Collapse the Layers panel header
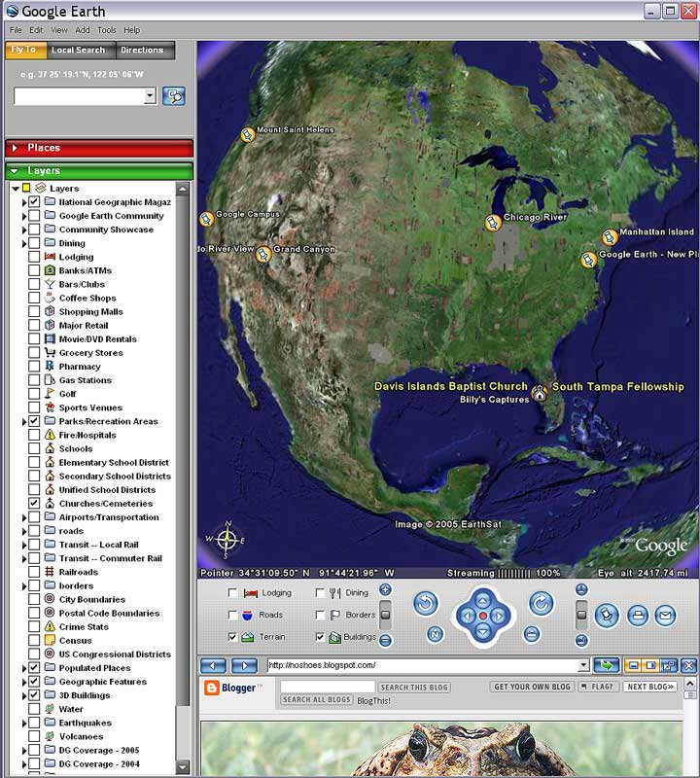Screen dimensions: 700x778 [99, 171]
